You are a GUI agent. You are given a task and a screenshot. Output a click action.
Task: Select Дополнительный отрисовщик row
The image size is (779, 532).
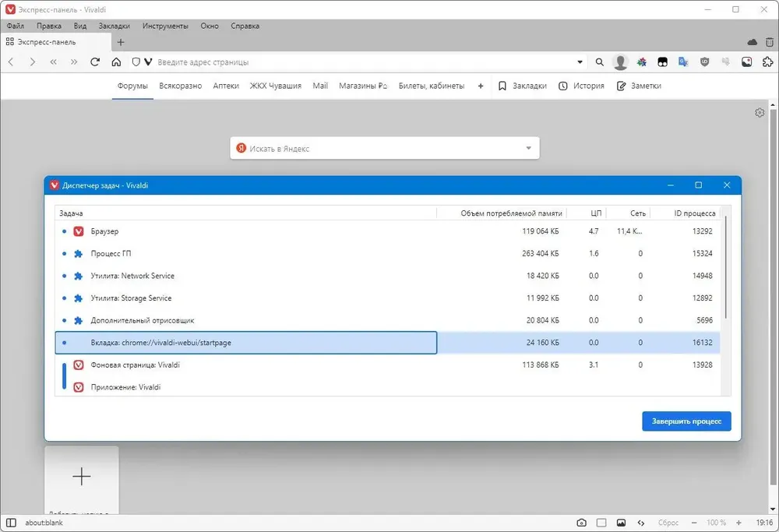tap(387, 320)
